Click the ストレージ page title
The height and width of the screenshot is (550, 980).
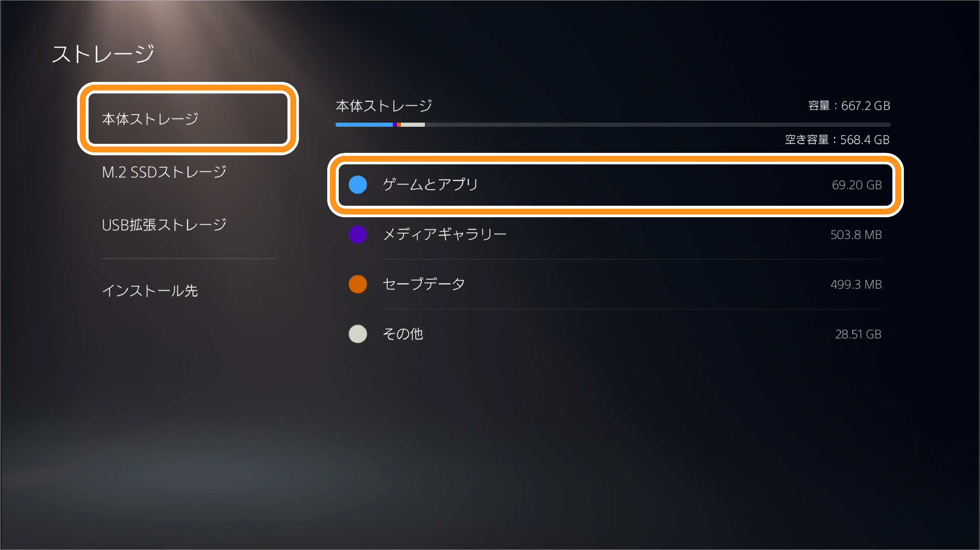(103, 54)
